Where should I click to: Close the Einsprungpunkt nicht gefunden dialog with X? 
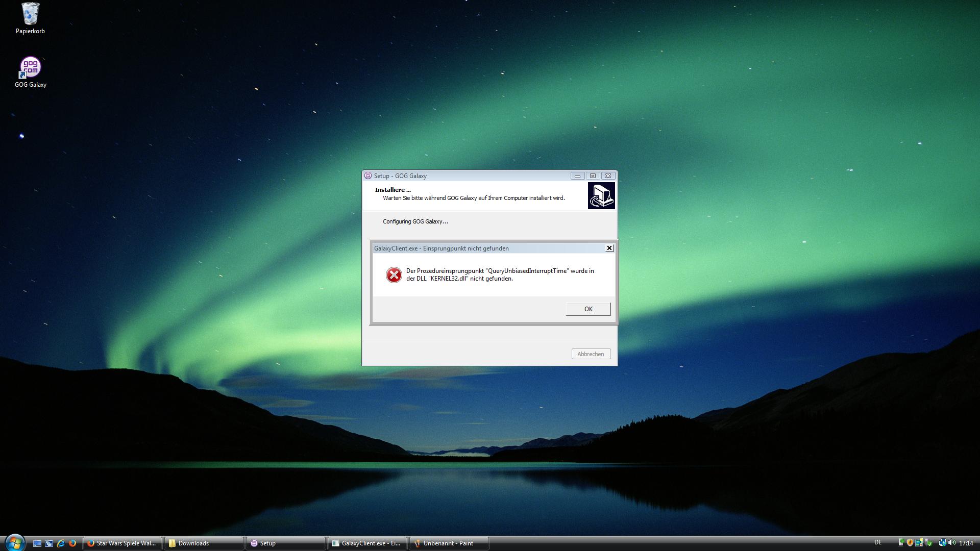point(609,248)
